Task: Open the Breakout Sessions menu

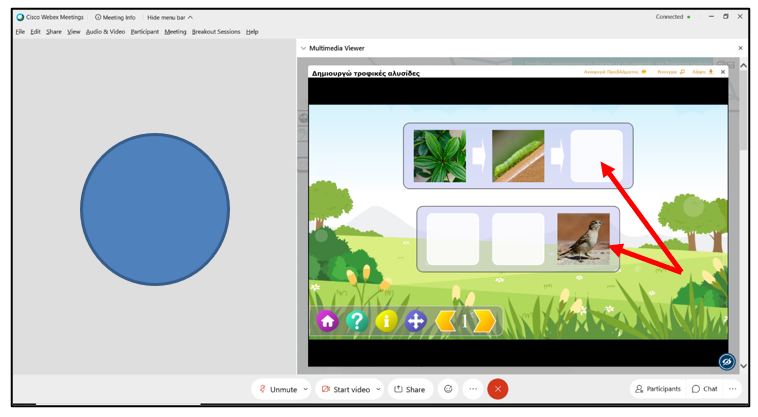Action: tap(216, 32)
